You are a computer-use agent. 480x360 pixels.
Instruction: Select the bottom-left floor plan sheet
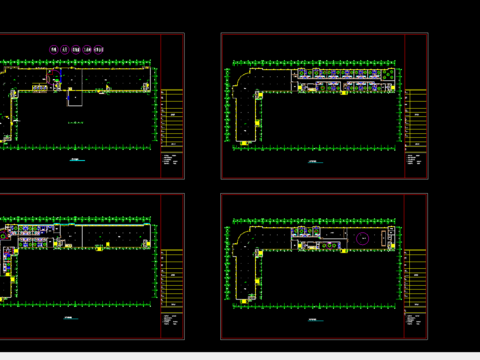point(92,267)
